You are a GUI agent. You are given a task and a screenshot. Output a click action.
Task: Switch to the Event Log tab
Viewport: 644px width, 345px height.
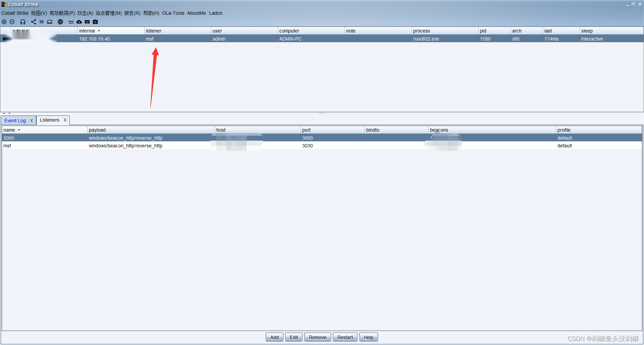click(x=15, y=121)
